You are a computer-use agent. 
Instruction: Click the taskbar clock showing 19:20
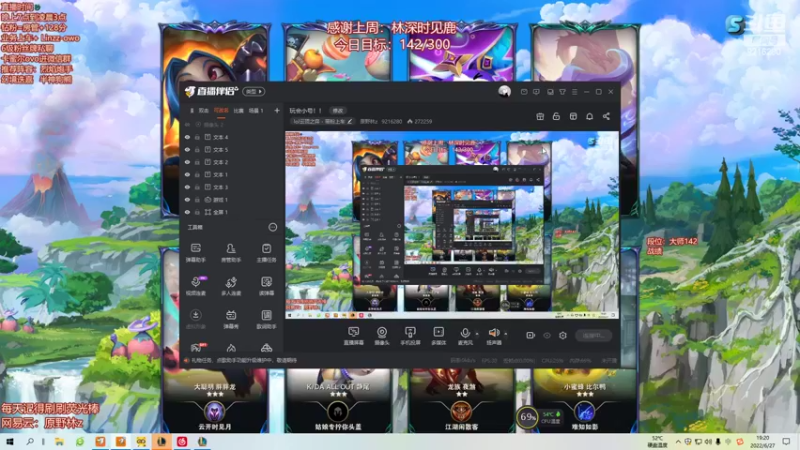coord(763,442)
